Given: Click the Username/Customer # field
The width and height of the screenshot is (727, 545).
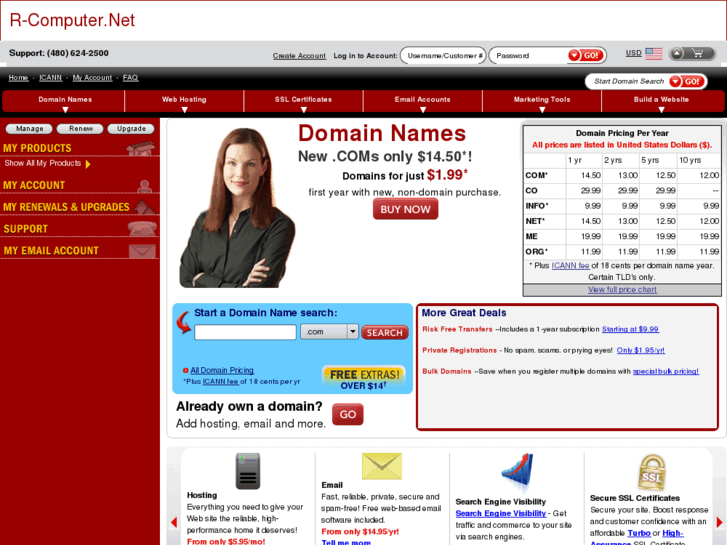Looking at the screenshot, I should [x=443, y=56].
